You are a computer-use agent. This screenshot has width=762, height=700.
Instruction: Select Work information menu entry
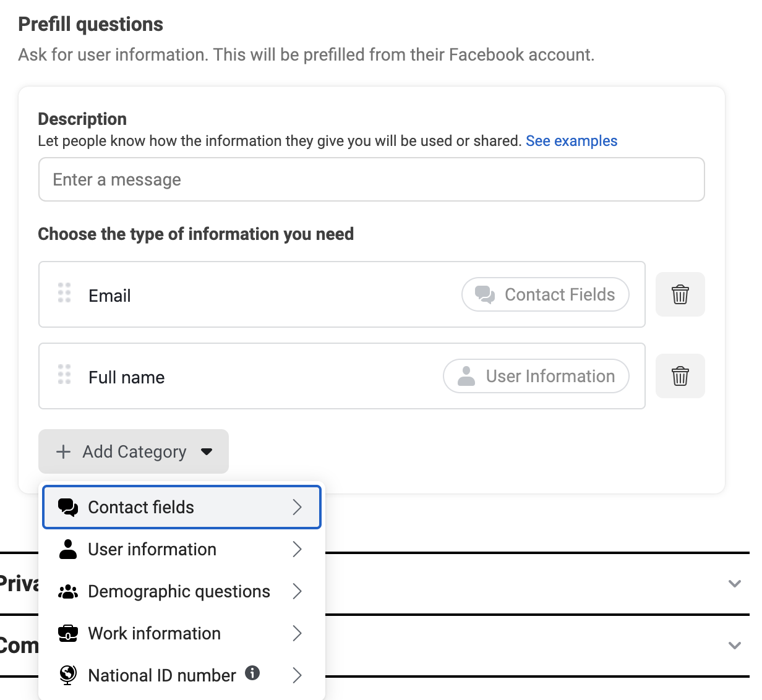[x=182, y=633]
